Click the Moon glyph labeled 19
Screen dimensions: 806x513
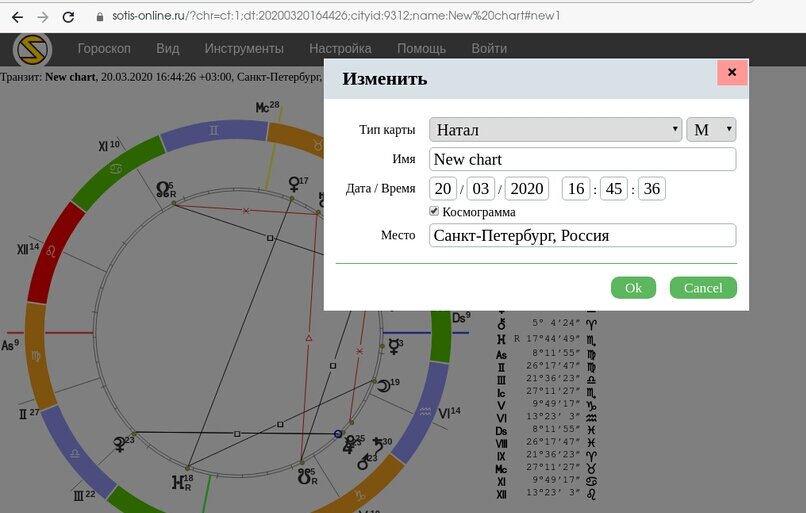[x=384, y=385]
